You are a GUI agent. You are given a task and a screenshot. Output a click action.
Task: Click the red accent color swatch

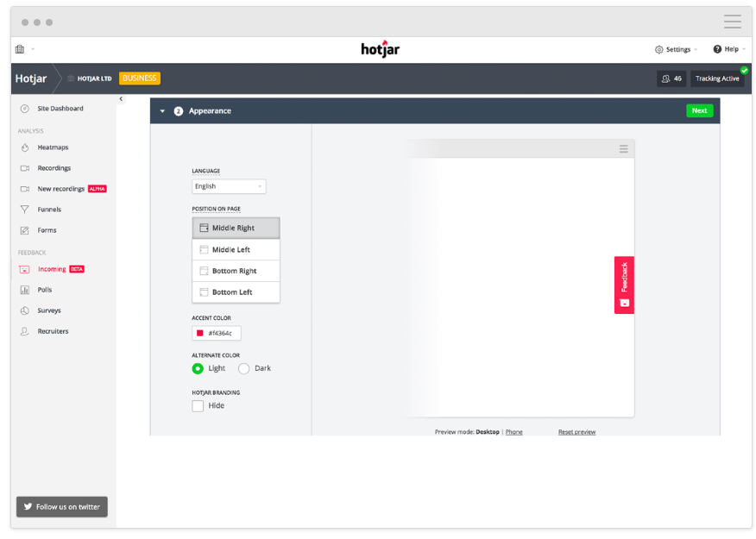(x=199, y=334)
